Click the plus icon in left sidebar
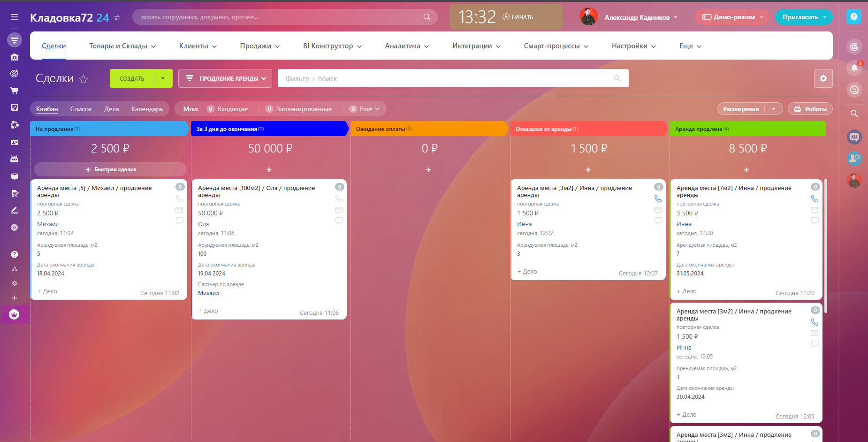Screen dimensions: 868x442 pos(15,298)
